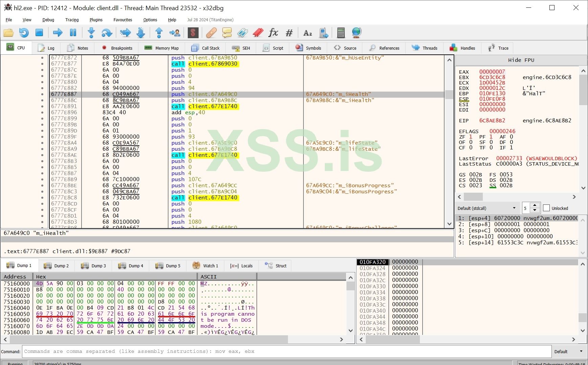The width and height of the screenshot is (588, 365).
Task: Open the calculator toolbar icon
Action: pos(341,33)
